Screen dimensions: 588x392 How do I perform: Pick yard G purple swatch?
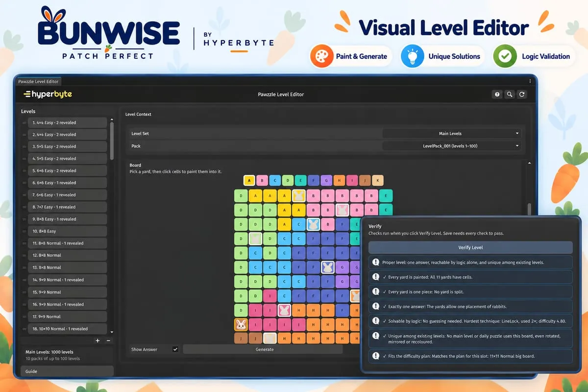tap(326, 180)
